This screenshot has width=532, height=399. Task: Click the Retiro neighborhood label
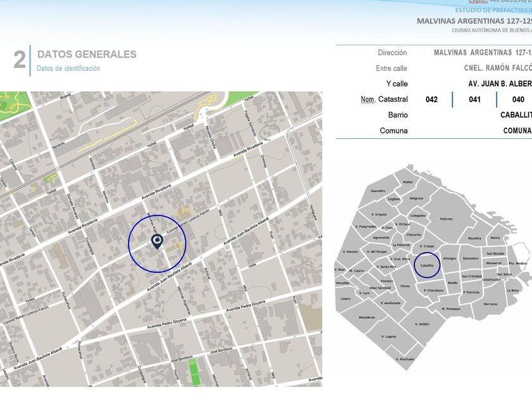point(495,238)
